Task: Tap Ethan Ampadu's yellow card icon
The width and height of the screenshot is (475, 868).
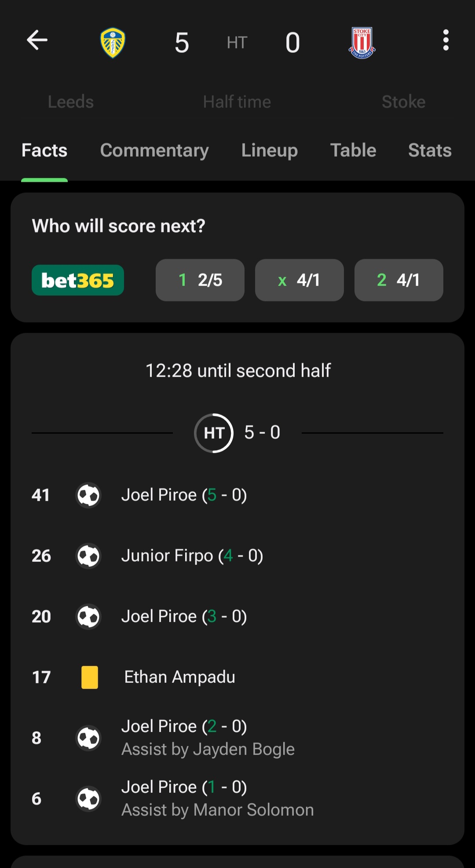Action: click(90, 677)
